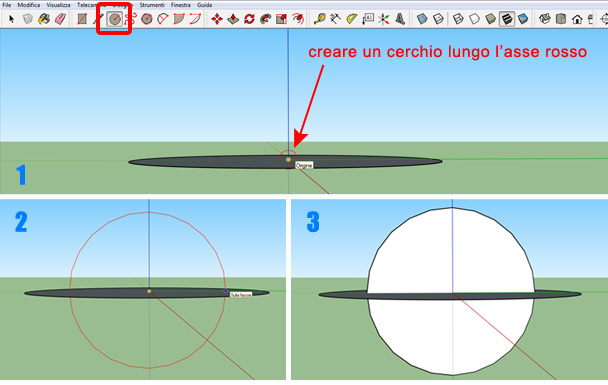Activate the Move tool
Screen dimensions: 608x385
coord(217,19)
